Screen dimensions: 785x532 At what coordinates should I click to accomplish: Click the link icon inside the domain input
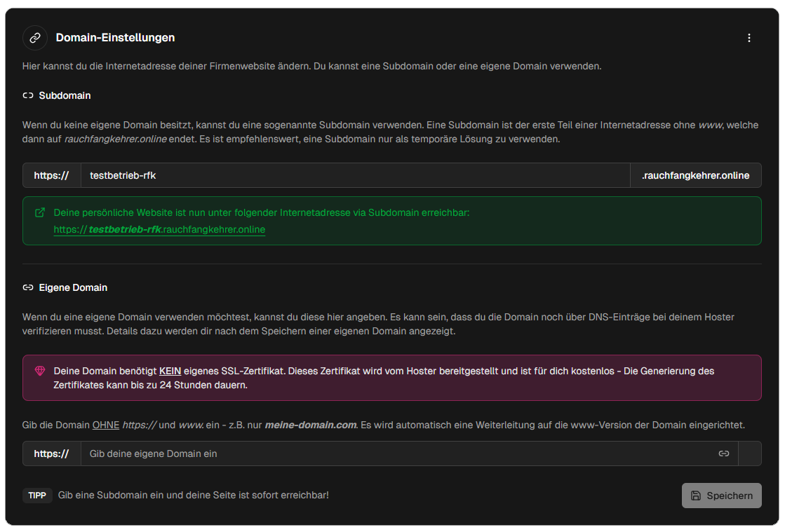tap(723, 453)
